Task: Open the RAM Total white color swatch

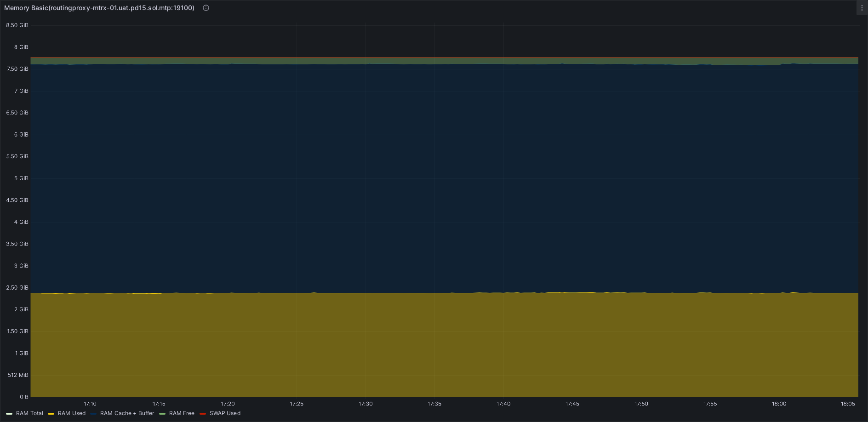Action: [x=9, y=414]
